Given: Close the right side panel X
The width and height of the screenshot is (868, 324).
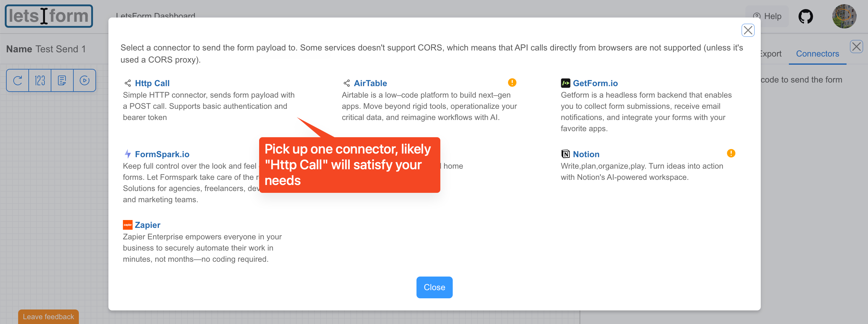Looking at the screenshot, I should (x=856, y=47).
